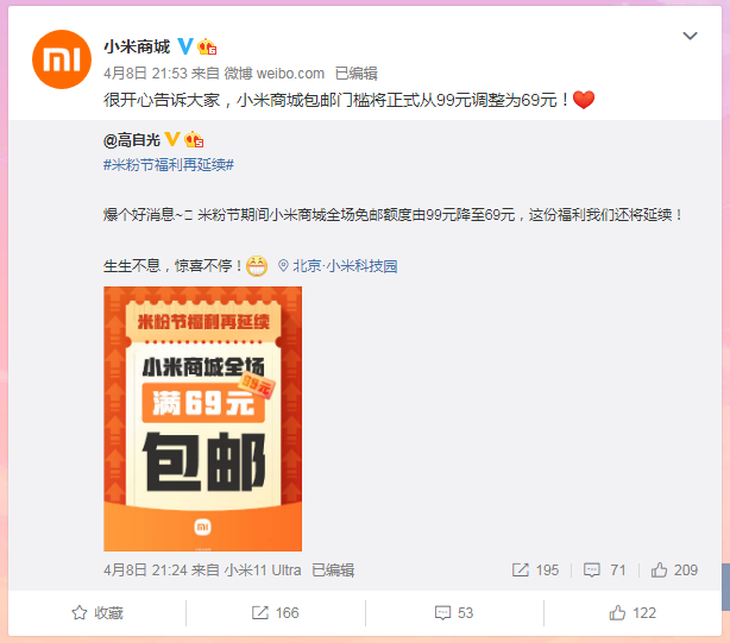This screenshot has height=643, width=730.
Task: Open the Xiaomi orange logo avatar
Action: tap(61, 59)
